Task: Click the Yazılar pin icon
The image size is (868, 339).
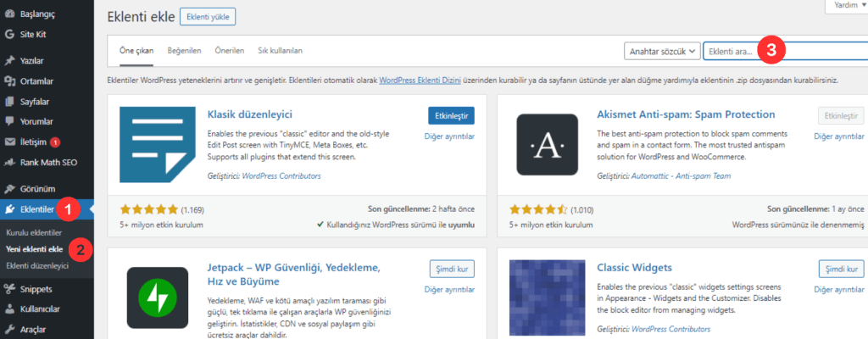Action: (x=8, y=61)
